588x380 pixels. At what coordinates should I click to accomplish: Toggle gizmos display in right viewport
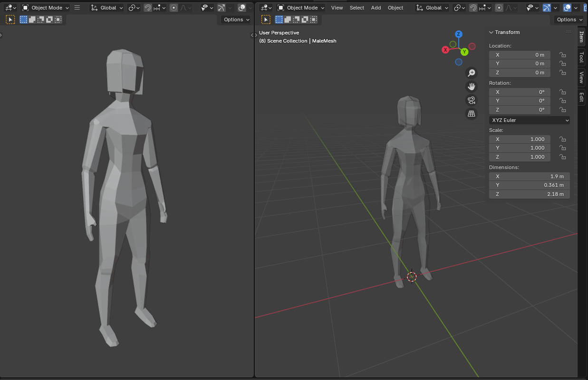(547, 8)
